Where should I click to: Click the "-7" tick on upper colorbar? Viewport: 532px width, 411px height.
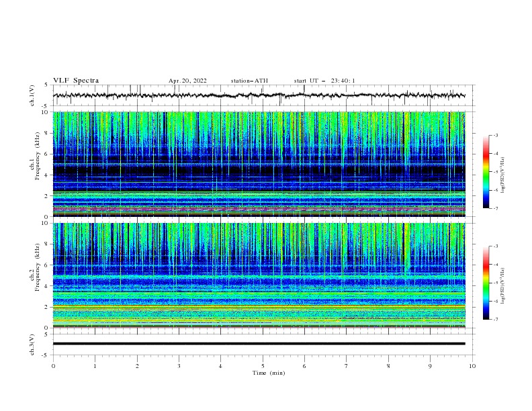[495, 208]
